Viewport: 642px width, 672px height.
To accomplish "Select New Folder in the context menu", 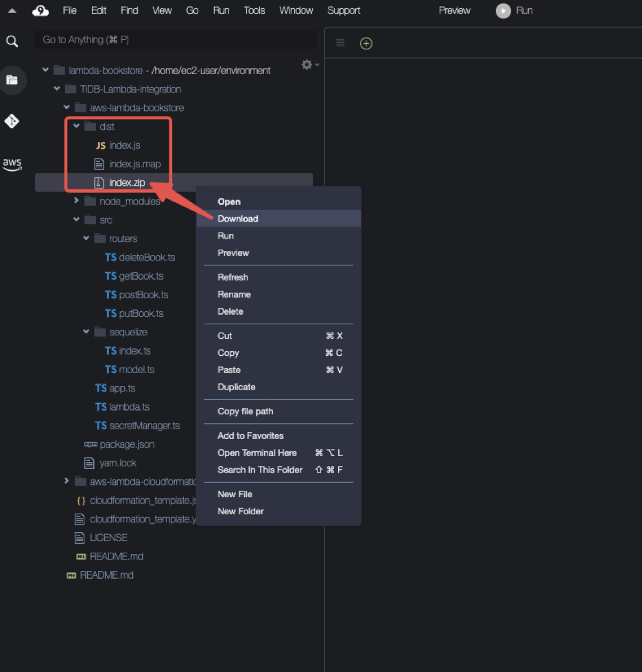I will [278, 512].
